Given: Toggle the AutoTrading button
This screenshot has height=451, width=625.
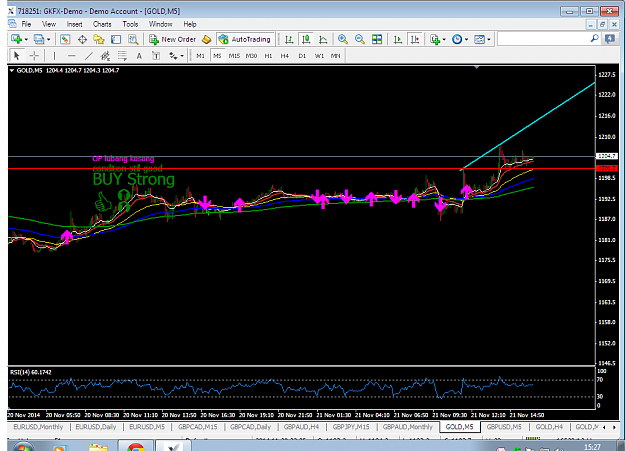Looking at the screenshot, I should tap(245, 39).
